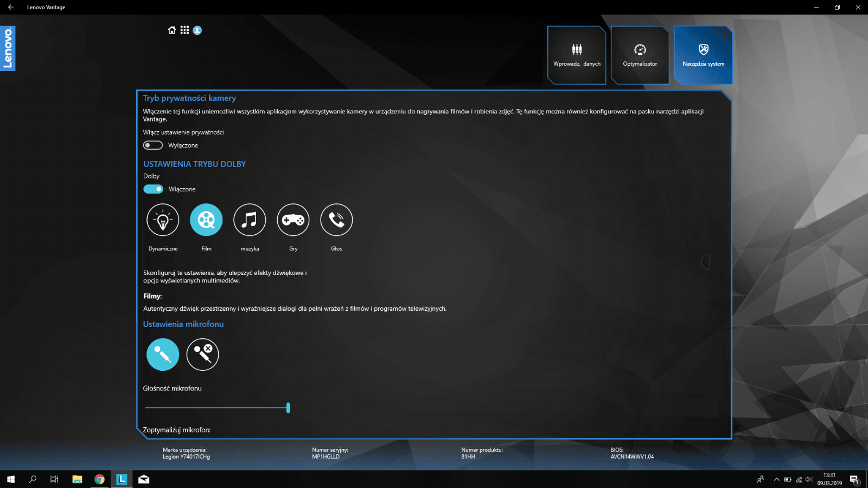This screenshot has height=488, width=868.
Task: Open the clock showing 13:31
Action: (829, 479)
